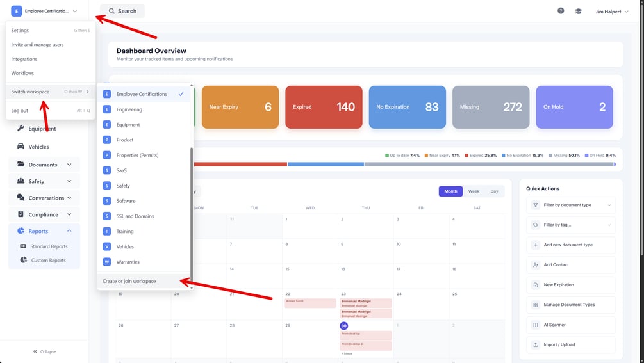The image size is (644, 363).
Task: Click the Warranties workspace W badge
Action: pos(107,262)
